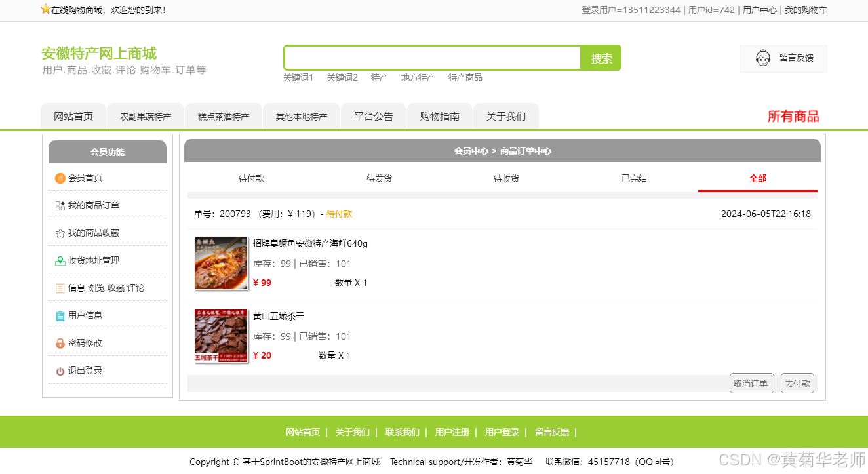Click order timestamp 2024-06-05T22:16:18
The width and height of the screenshot is (868, 474).
tap(766, 214)
